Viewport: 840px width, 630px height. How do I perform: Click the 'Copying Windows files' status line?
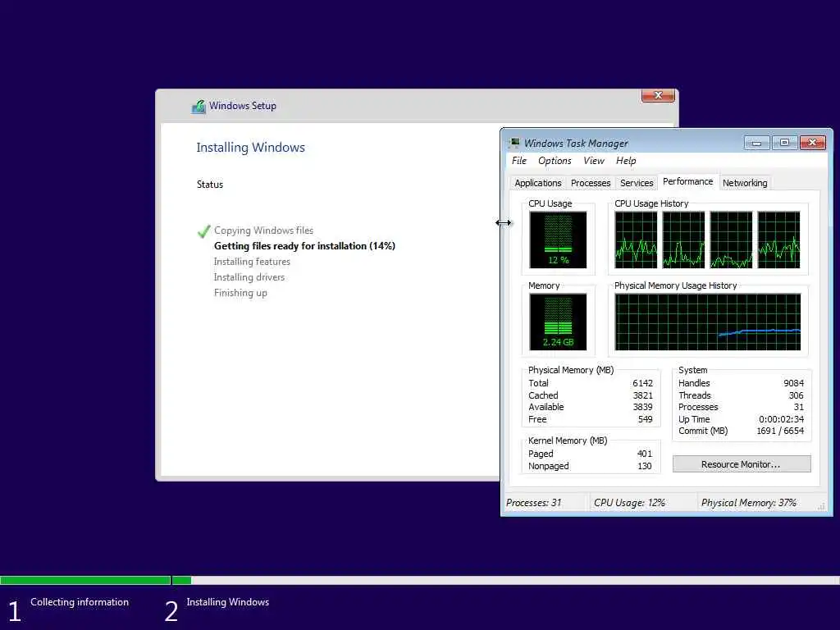(263, 231)
